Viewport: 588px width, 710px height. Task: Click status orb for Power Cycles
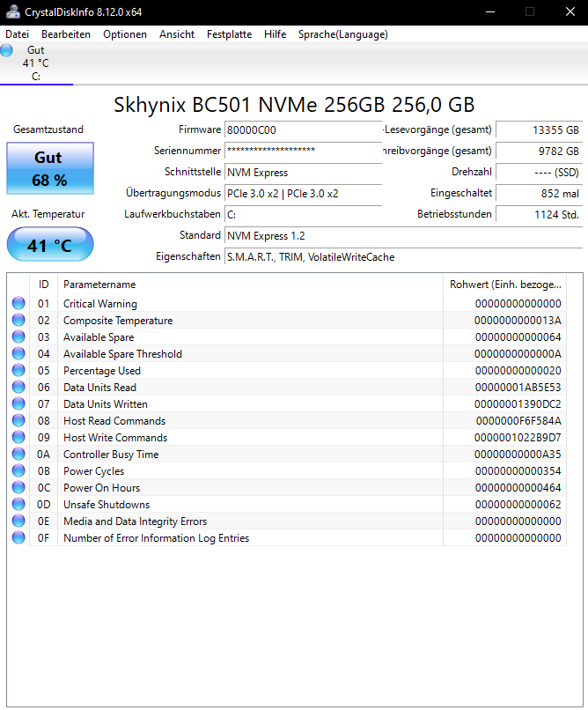tap(18, 470)
